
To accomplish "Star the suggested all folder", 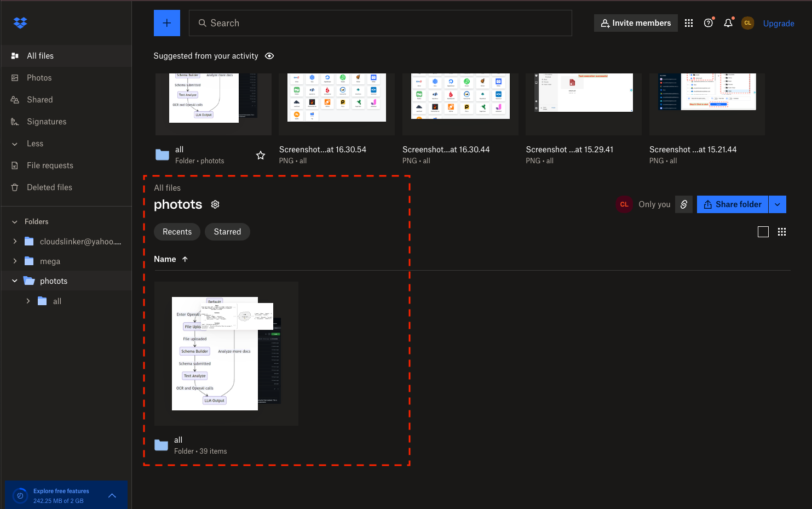I will click(x=261, y=155).
